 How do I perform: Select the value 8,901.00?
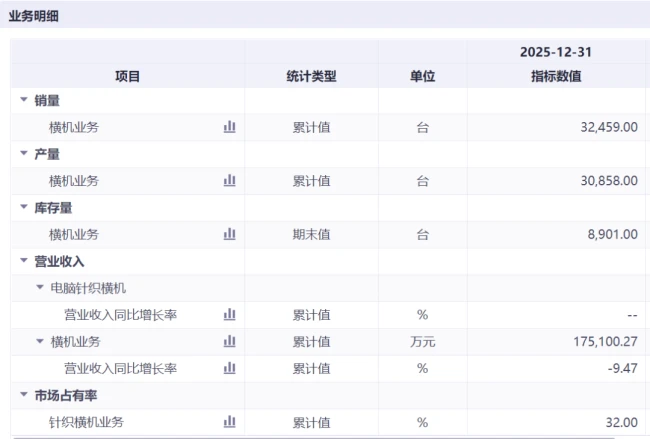pyautogui.click(x=613, y=234)
